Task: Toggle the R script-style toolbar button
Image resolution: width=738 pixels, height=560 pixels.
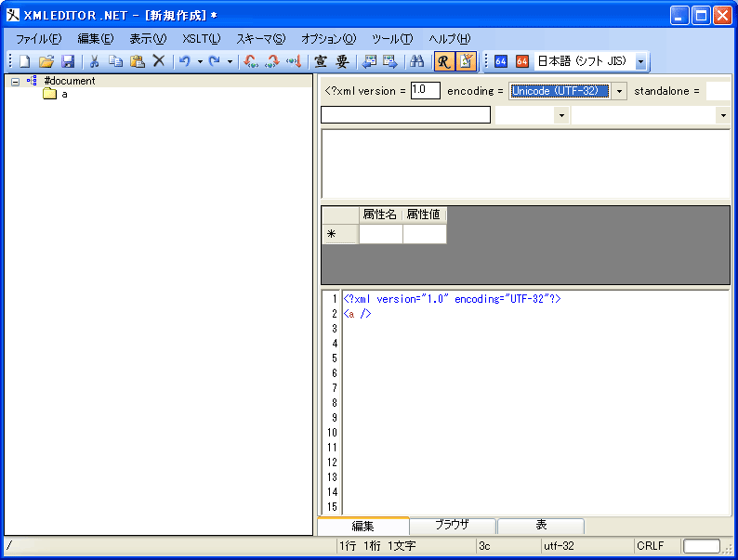Action: tap(444, 61)
